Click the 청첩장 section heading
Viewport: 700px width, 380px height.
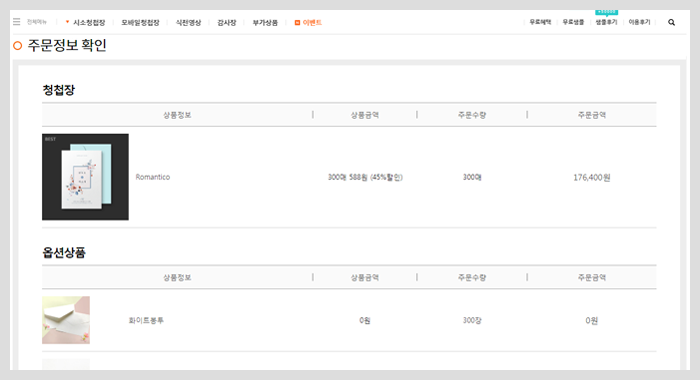[58, 90]
